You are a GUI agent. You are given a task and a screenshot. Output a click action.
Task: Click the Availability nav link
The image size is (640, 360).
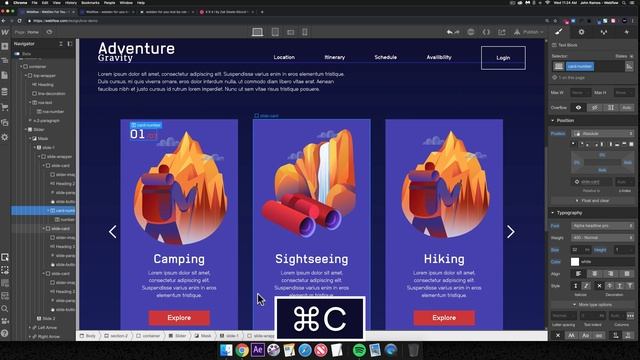[439, 57]
